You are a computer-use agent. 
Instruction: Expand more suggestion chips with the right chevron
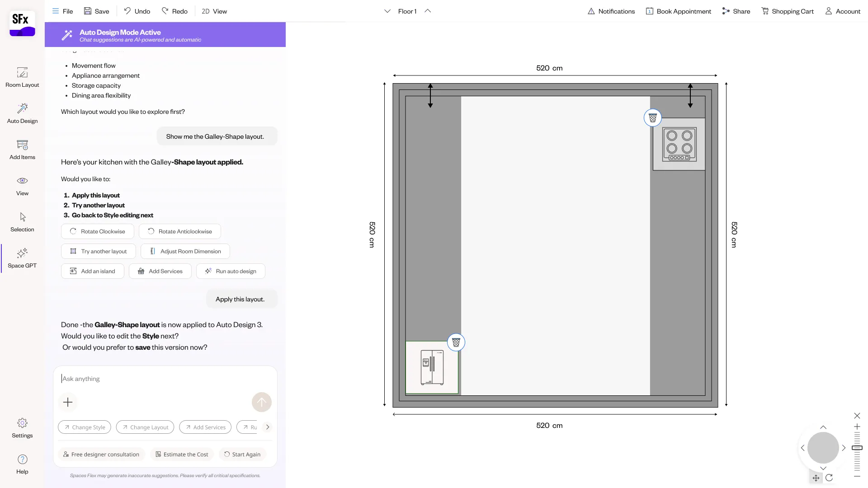[268, 427]
